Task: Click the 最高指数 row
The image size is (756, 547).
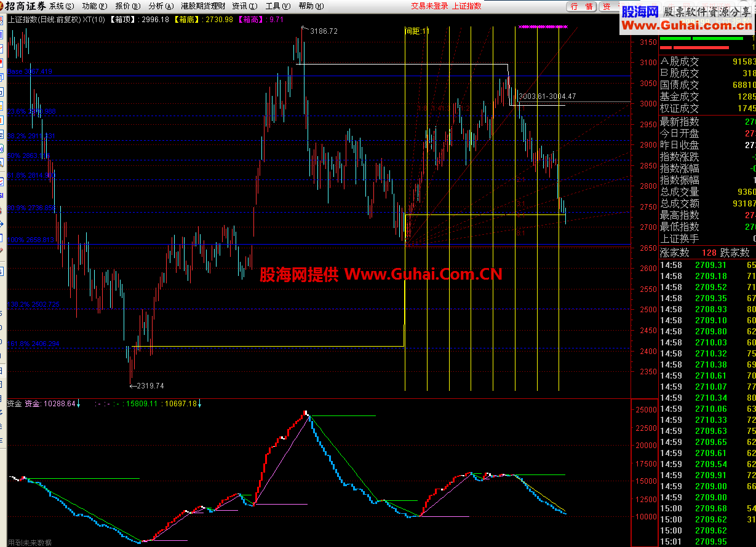Action: 707,215
